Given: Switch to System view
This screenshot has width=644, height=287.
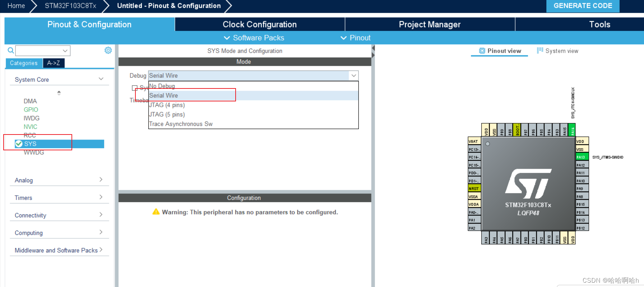Looking at the screenshot, I should point(557,51).
